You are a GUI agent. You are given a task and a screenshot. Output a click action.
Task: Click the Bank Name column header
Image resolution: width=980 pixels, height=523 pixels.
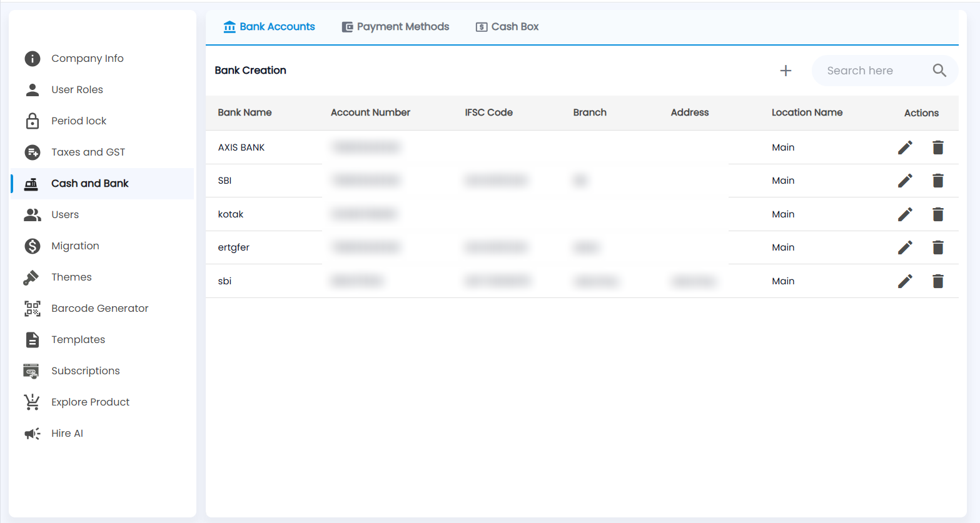[245, 112]
